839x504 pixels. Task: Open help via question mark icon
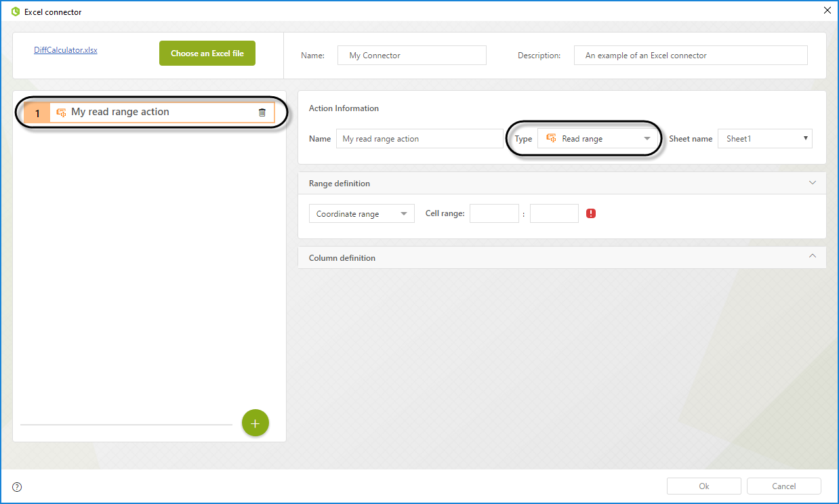17,486
